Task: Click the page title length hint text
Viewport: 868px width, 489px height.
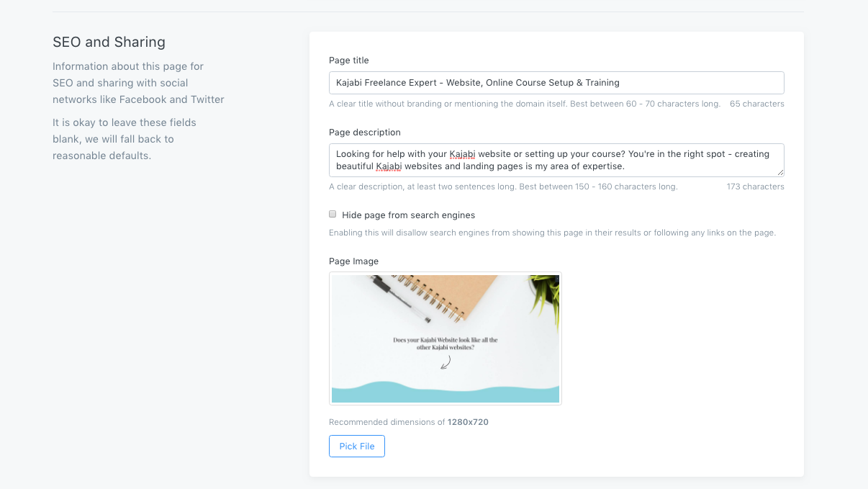Action: click(524, 104)
